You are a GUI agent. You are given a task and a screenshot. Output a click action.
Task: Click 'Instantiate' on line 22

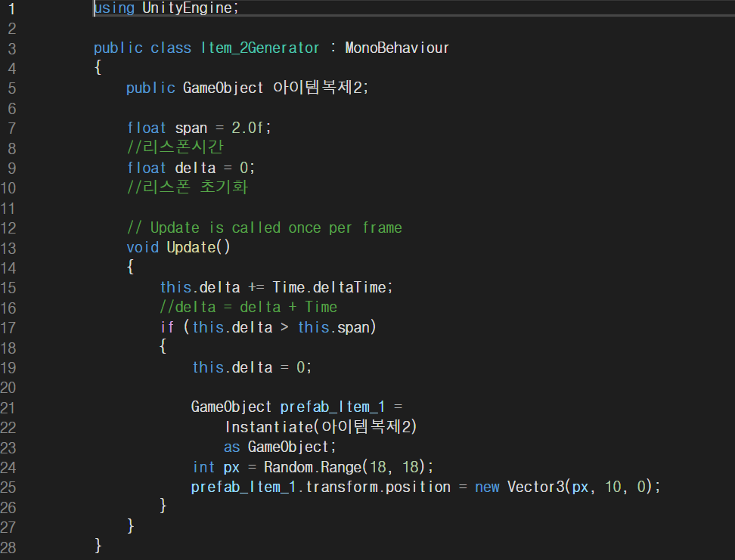[x=269, y=427]
